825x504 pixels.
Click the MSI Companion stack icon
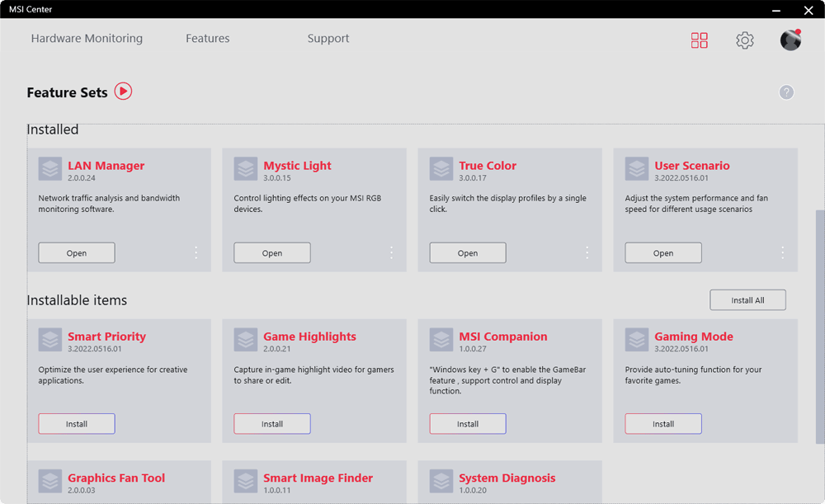point(441,340)
